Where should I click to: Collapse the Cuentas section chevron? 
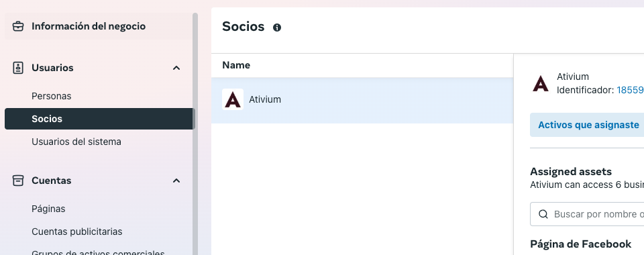[x=176, y=181]
